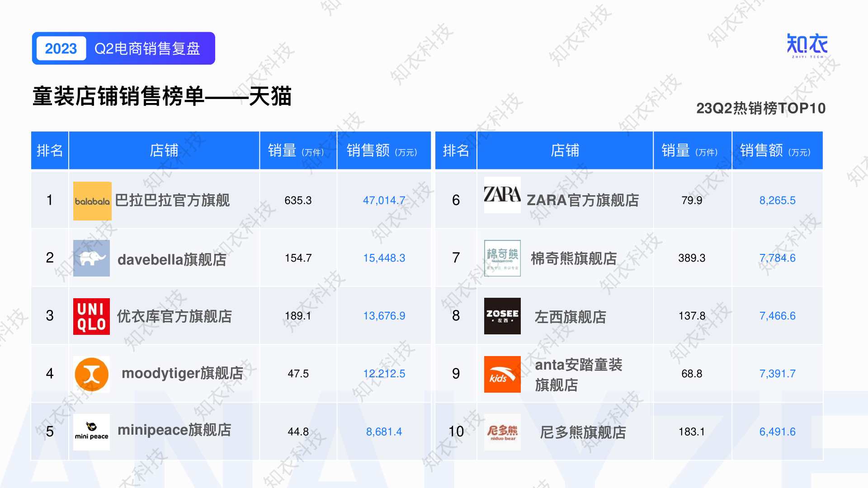Select the store name ZARA官方旗舰店

click(583, 200)
